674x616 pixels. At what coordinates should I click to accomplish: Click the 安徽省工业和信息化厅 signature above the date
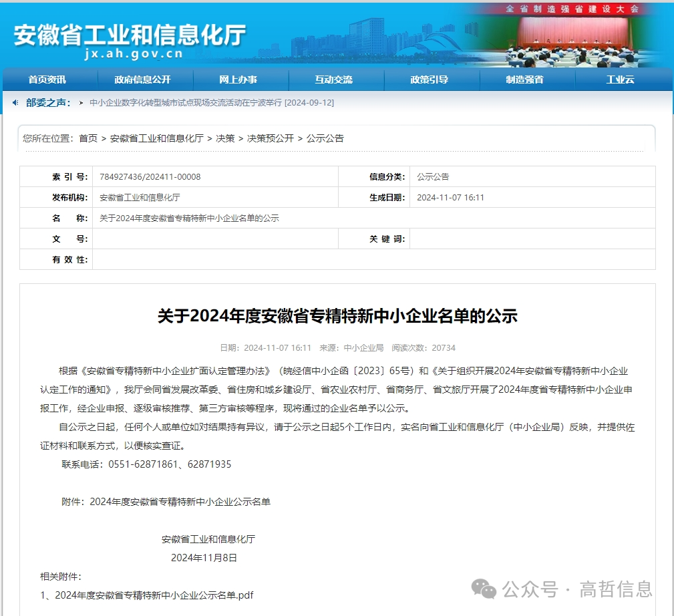point(208,539)
